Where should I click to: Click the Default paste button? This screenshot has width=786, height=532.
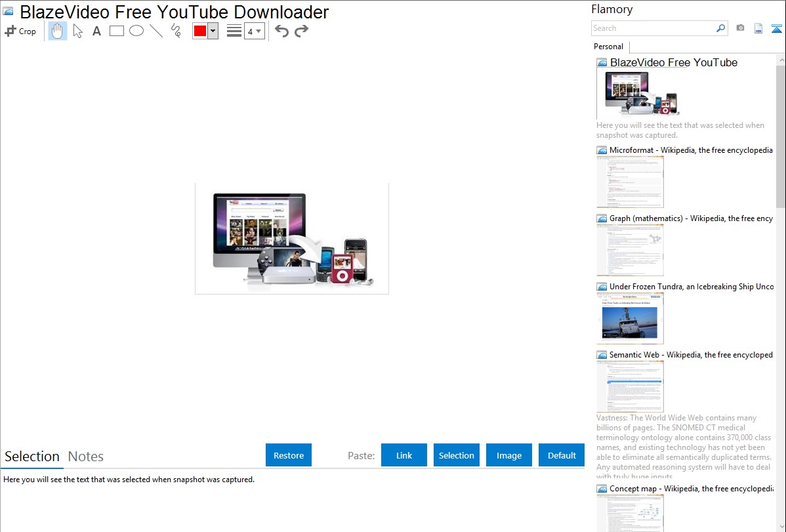(562, 455)
